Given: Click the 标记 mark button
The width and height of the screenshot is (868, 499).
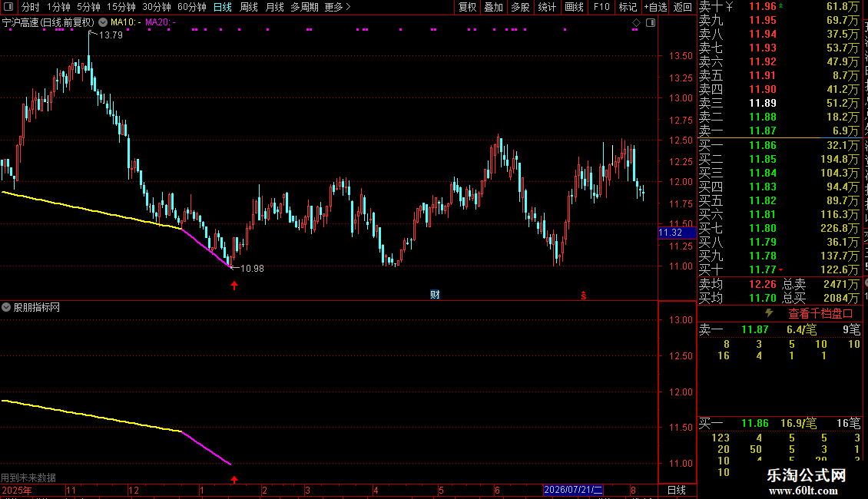Looking at the screenshot, I should [628, 7].
